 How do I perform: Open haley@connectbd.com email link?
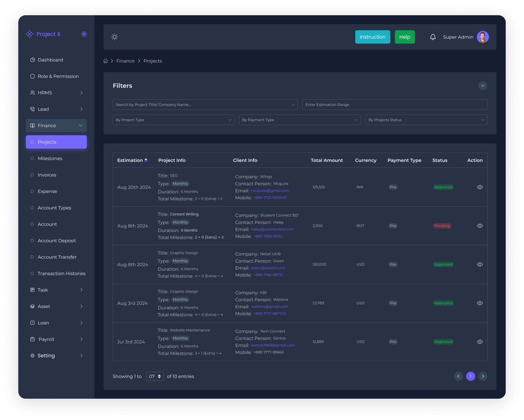(x=272, y=229)
